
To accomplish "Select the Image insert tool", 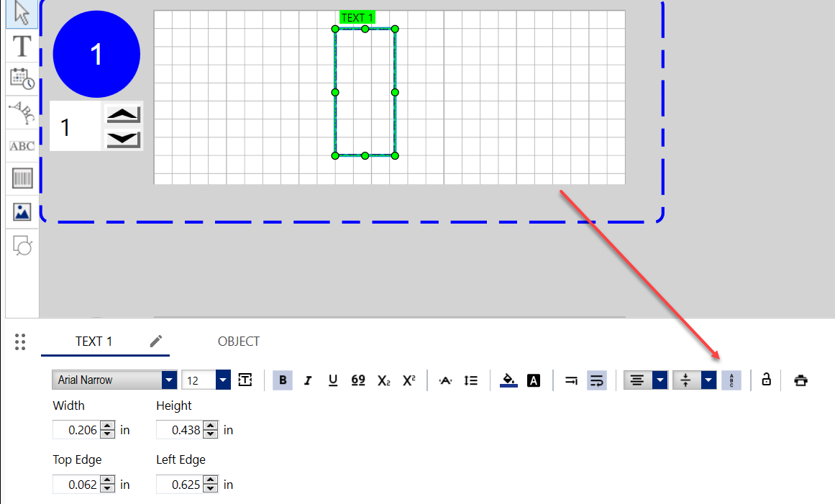I will pyautogui.click(x=22, y=212).
